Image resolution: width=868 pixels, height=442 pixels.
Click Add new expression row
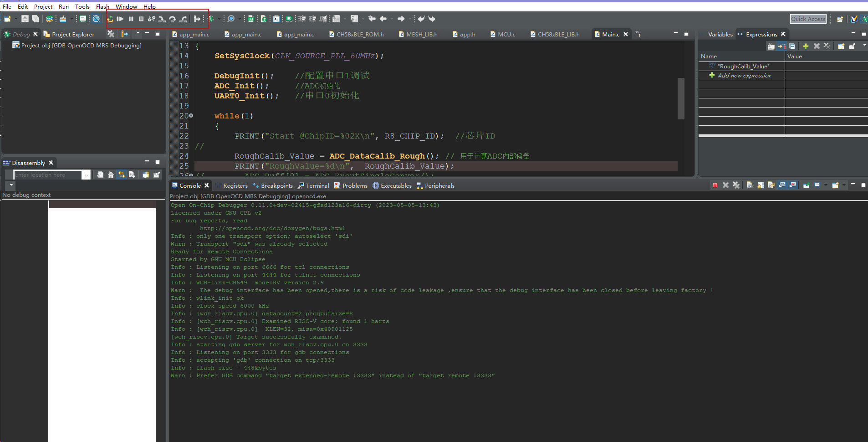coord(744,76)
